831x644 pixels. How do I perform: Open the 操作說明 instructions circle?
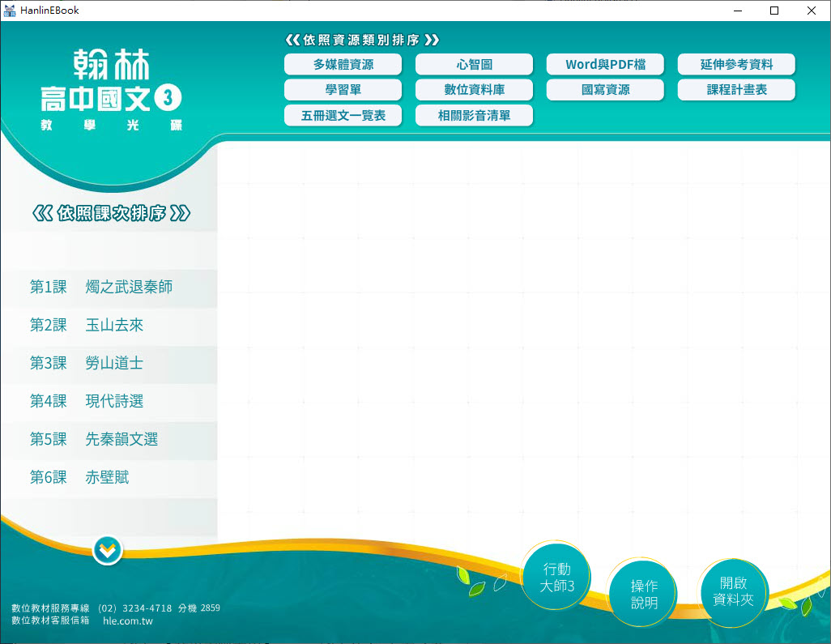point(644,594)
